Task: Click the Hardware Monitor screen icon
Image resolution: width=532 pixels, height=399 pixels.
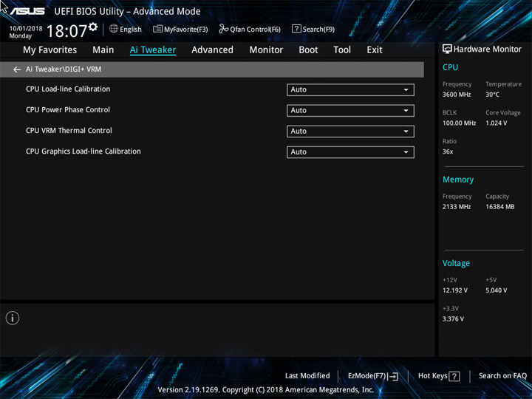Action: [x=447, y=50]
